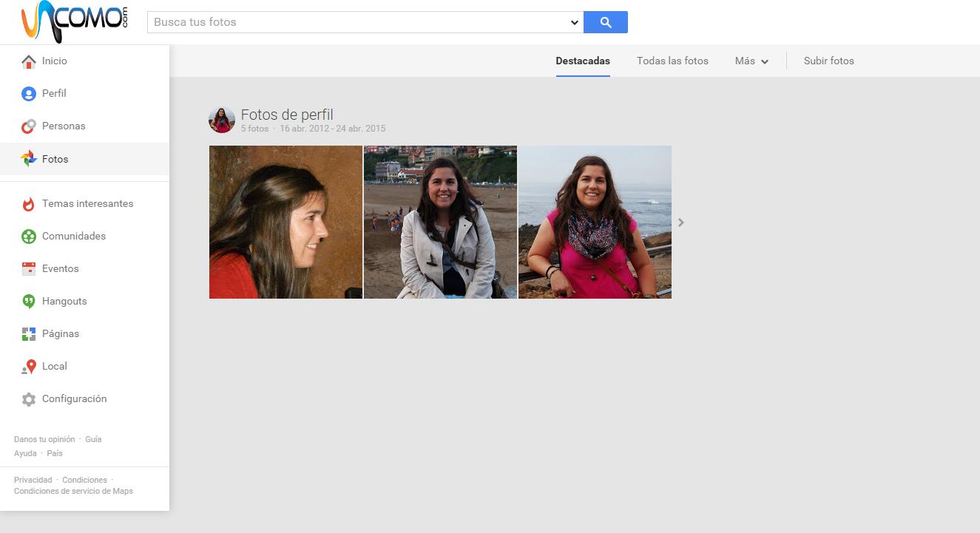Open Perfil via the blue profile icon
Screen dimensions: 980x533
[29, 94]
